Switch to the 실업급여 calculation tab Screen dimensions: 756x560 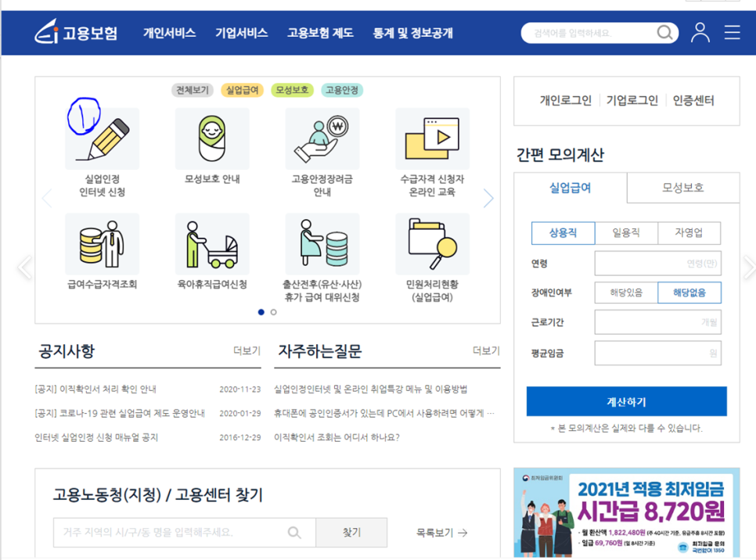pyautogui.click(x=571, y=188)
